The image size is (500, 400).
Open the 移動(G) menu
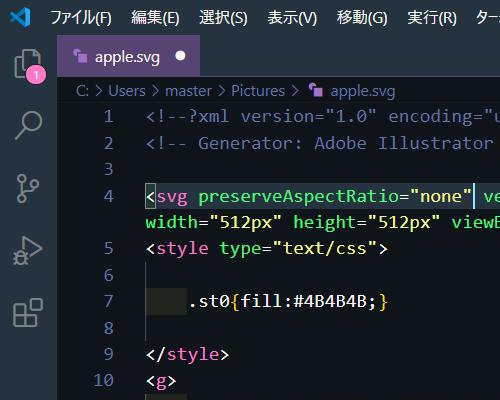point(362,17)
